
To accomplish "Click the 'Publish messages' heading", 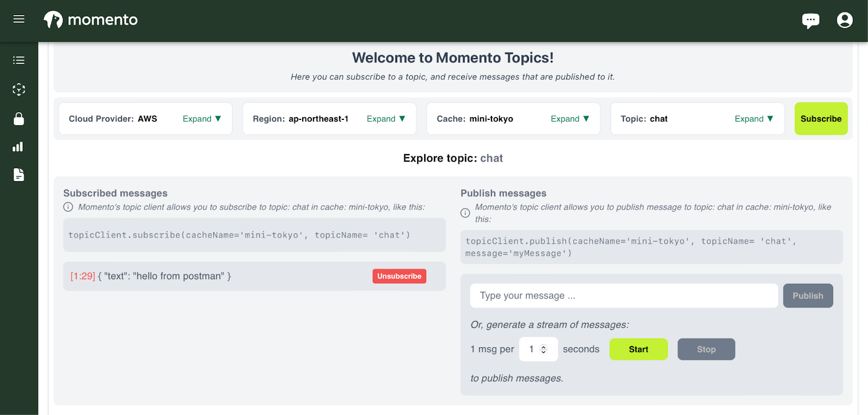I will [x=503, y=193].
